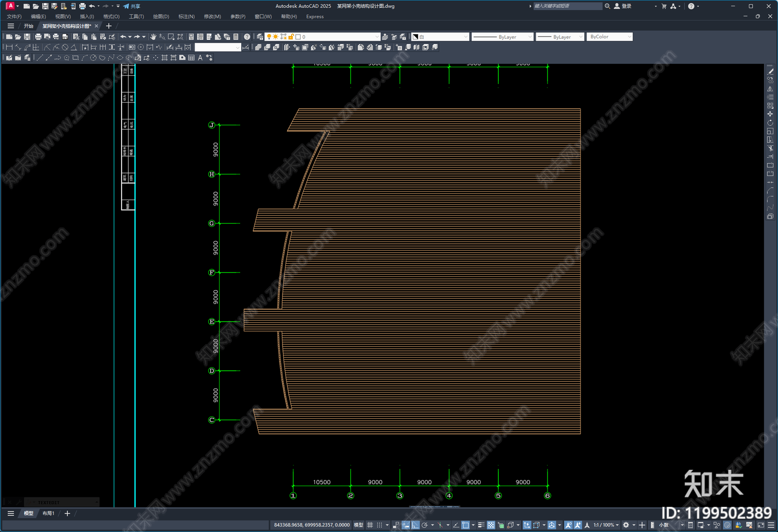Click the Save icon in quick access toolbar

click(x=45, y=6)
